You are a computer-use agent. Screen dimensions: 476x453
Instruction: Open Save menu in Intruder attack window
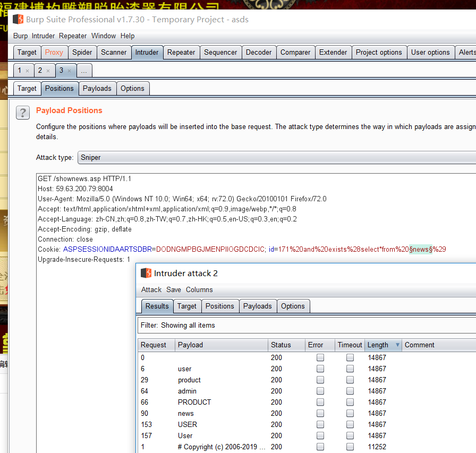[x=174, y=289]
